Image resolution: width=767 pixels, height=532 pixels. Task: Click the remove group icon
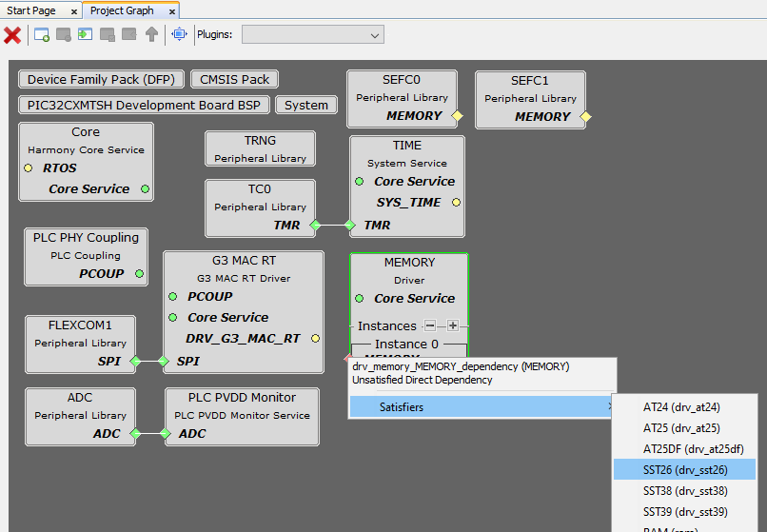tap(64, 35)
